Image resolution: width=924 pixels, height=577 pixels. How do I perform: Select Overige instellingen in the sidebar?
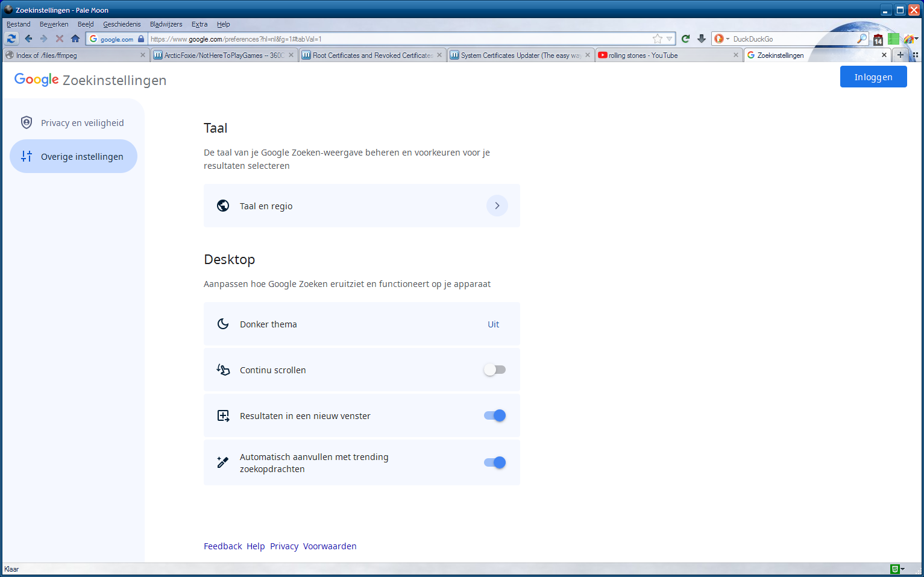pyautogui.click(x=74, y=156)
